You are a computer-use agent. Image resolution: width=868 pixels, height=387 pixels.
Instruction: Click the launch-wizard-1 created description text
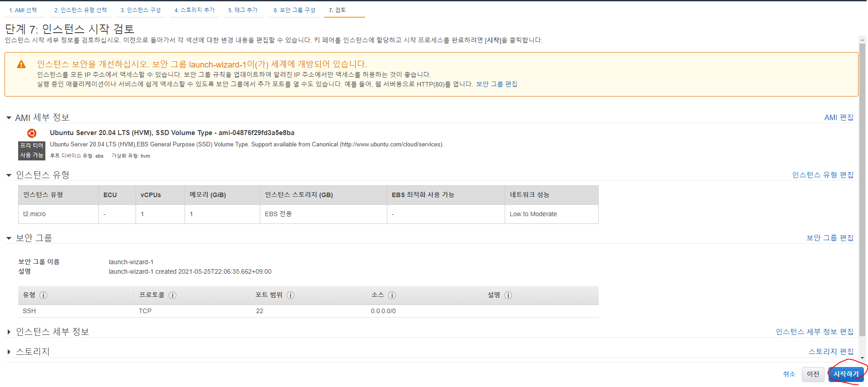pyautogui.click(x=190, y=271)
